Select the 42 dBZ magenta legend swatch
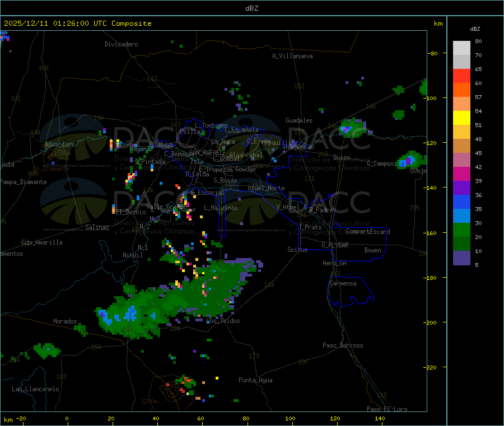The height and width of the screenshot is (426, 504). 461,174
